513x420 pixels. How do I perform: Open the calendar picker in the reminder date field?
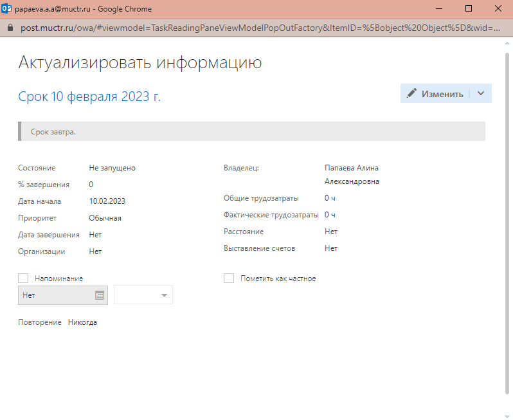[x=100, y=295]
